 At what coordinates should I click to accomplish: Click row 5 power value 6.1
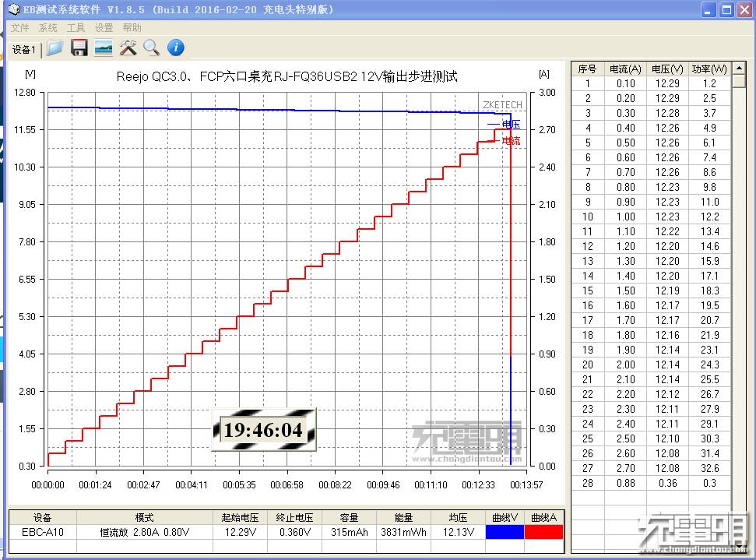709,143
